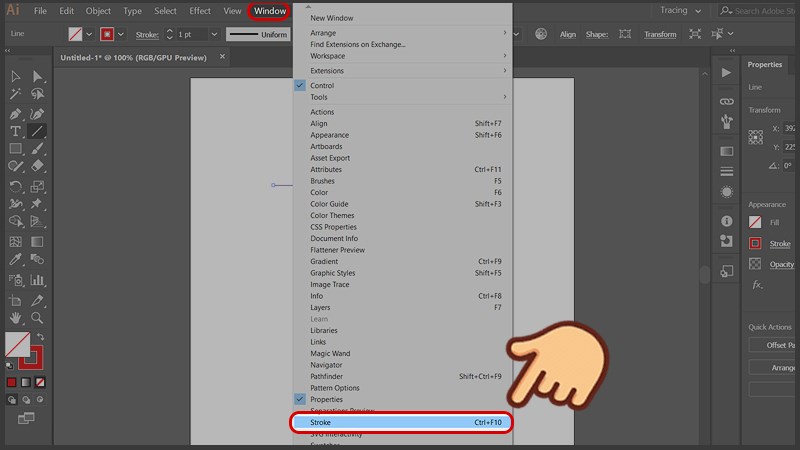Select the Type tool
The width and height of the screenshot is (800, 450).
(16, 131)
